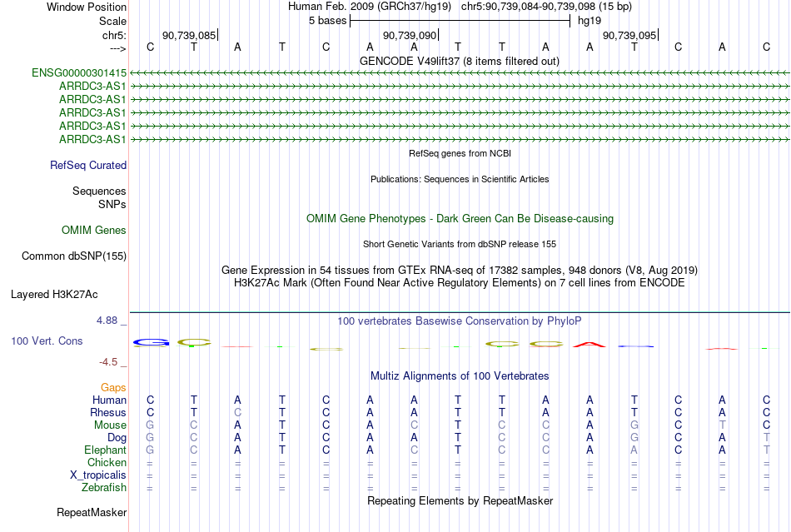Screen dimensions: 791x532
Task: Click Multiz Alignments of 100 Vertebrates title
Action: coord(460,375)
